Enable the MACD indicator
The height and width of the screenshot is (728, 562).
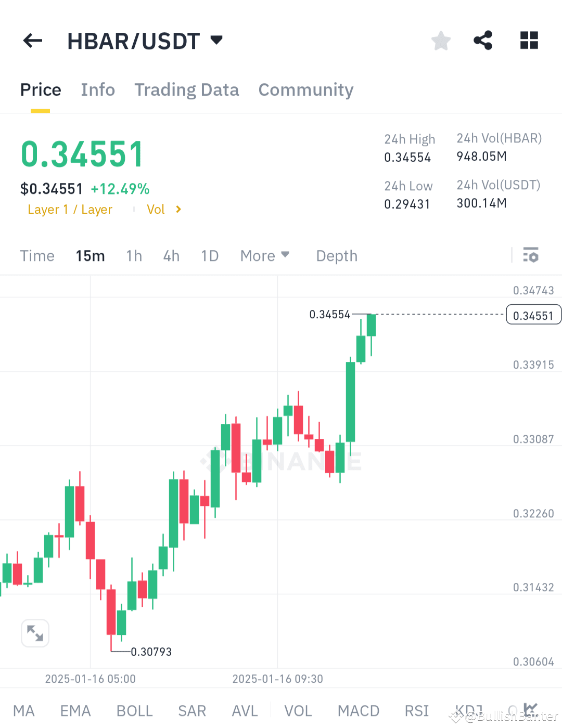pos(358,710)
